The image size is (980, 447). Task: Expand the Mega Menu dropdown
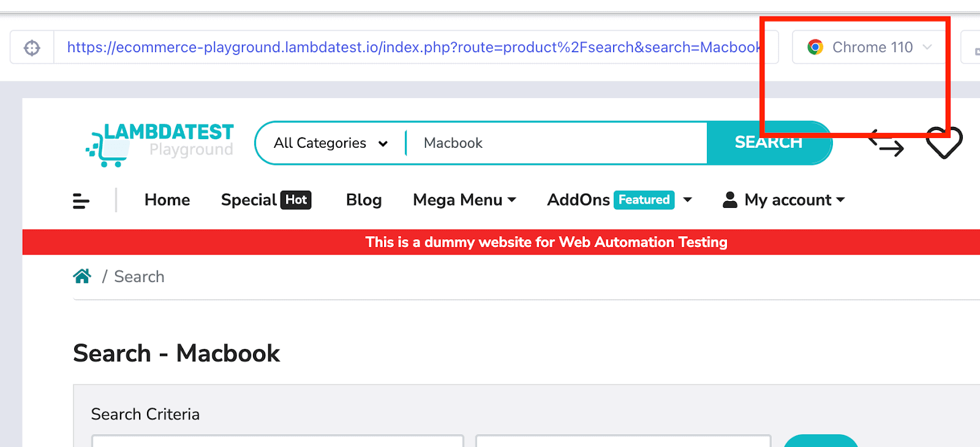click(x=464, y=200)
